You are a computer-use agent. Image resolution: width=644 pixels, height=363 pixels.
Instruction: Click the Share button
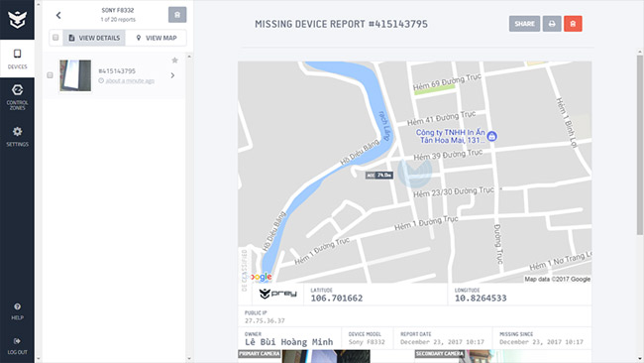coord(524,24)
